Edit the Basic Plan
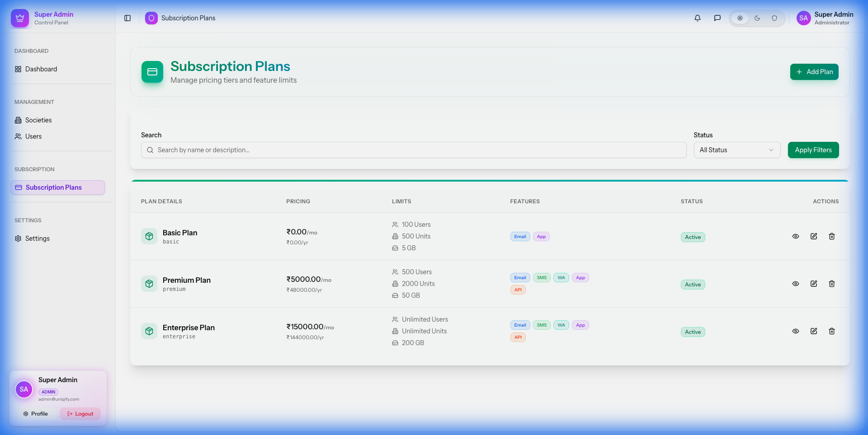Screen dimensions: 868x435 click(814, 236)
